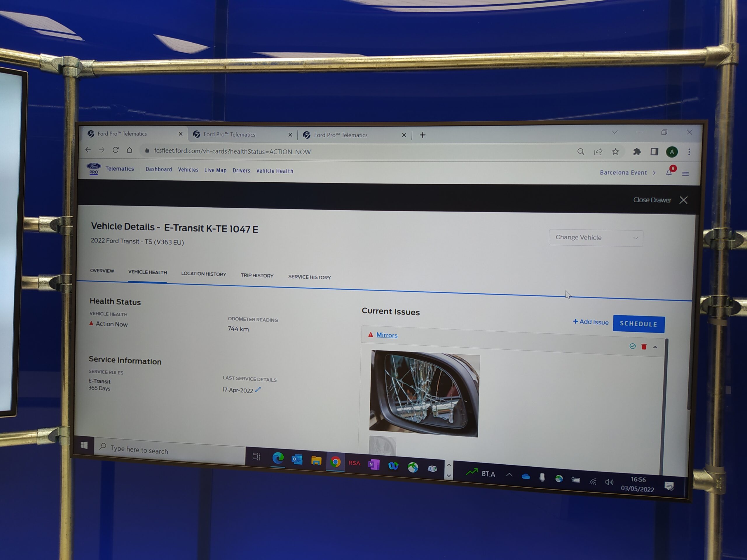Edit last service date pencil icon
The width and height of the screenshot is (747, 560).
(x=258, y=390)
